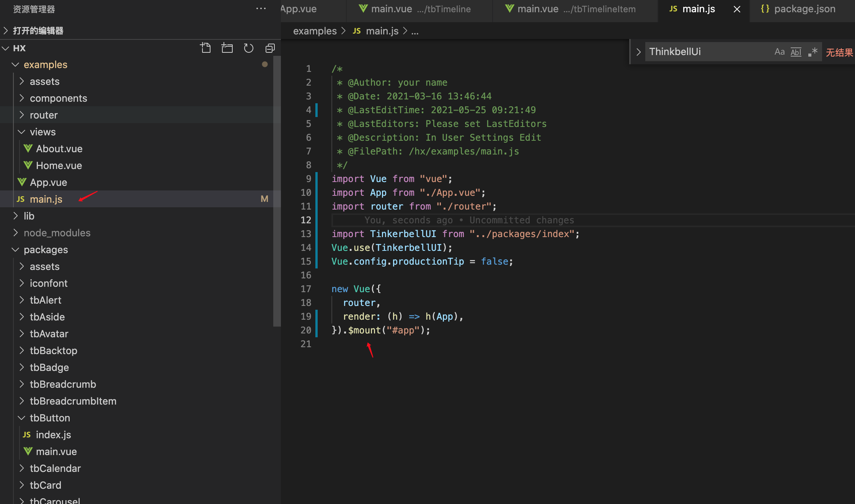855x504 pixels.
Task: Click the @FilePath comment line
Action: pyautogui.click(x=428, y=151)
